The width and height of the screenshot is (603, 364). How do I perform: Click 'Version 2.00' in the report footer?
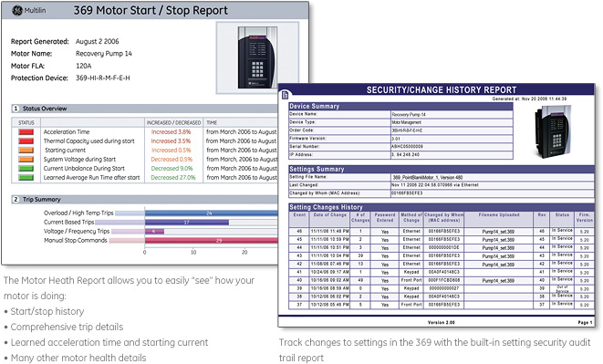tap(442, 322)
